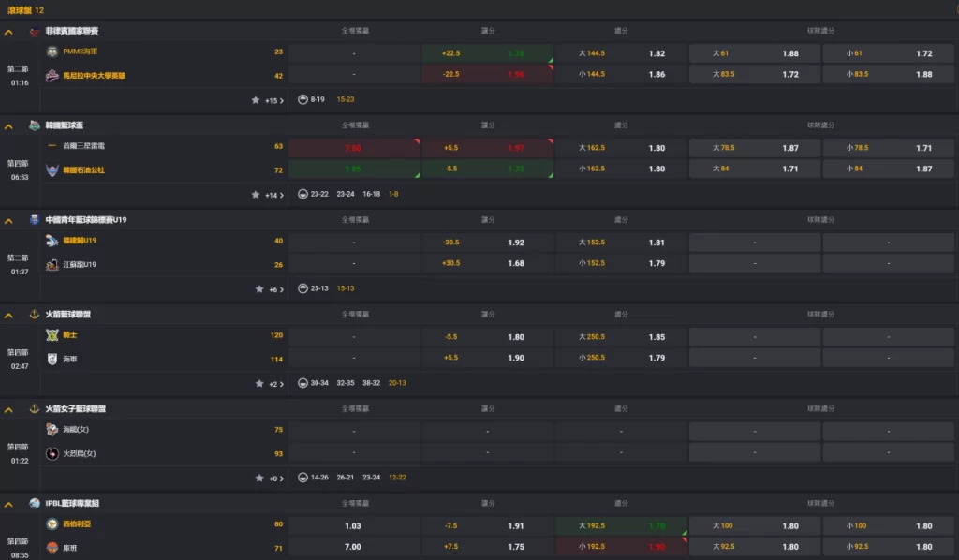Click the logo of the women's team scoring 75

pyautogui.click(x=52, y=430)
